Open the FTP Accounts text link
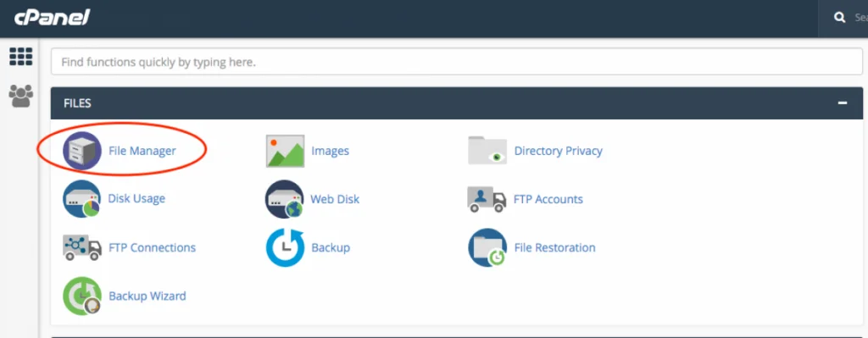 (x=548, y=199)
